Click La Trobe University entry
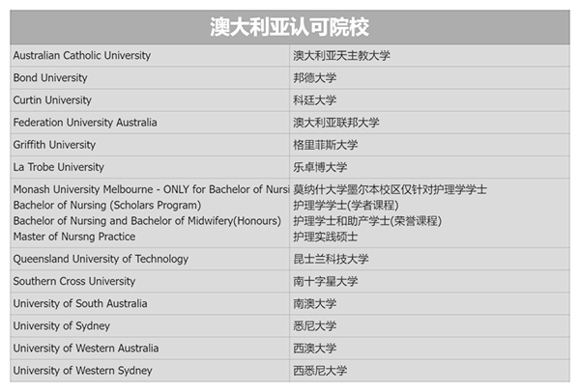 click(x=59, y=167)
